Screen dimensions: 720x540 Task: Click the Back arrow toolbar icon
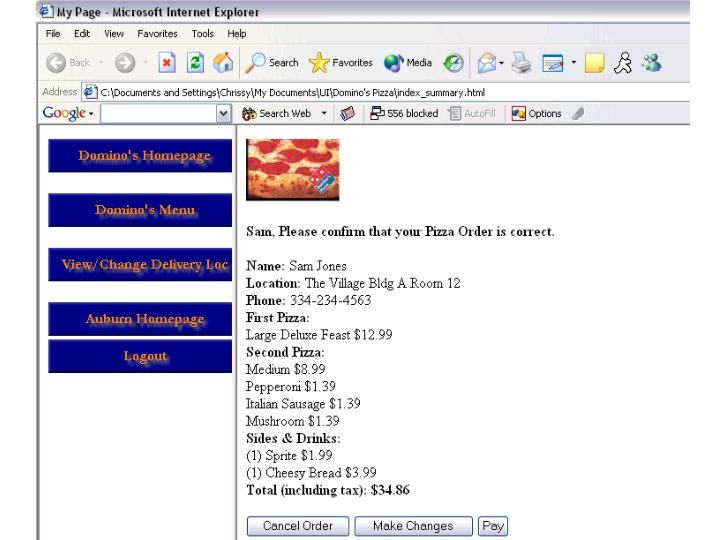(x=56, y=62)
